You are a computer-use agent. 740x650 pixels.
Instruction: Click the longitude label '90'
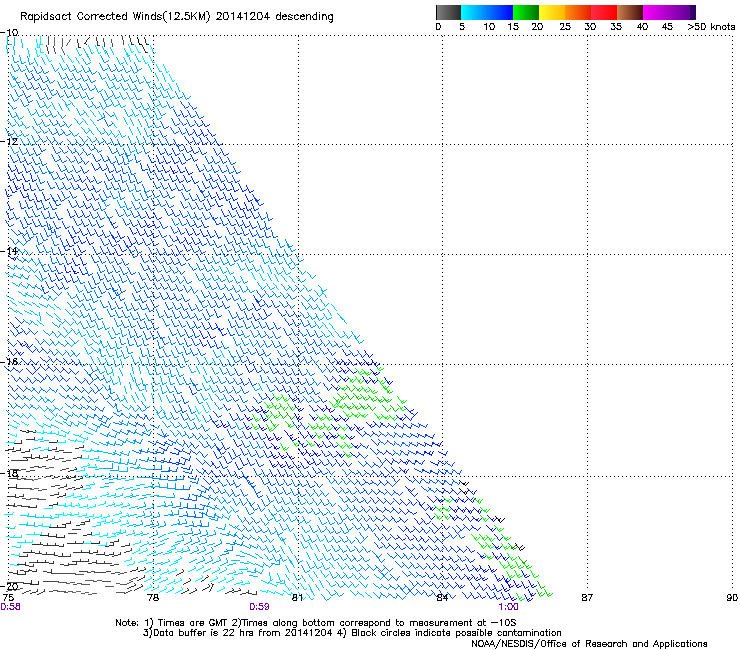(732, 598)
